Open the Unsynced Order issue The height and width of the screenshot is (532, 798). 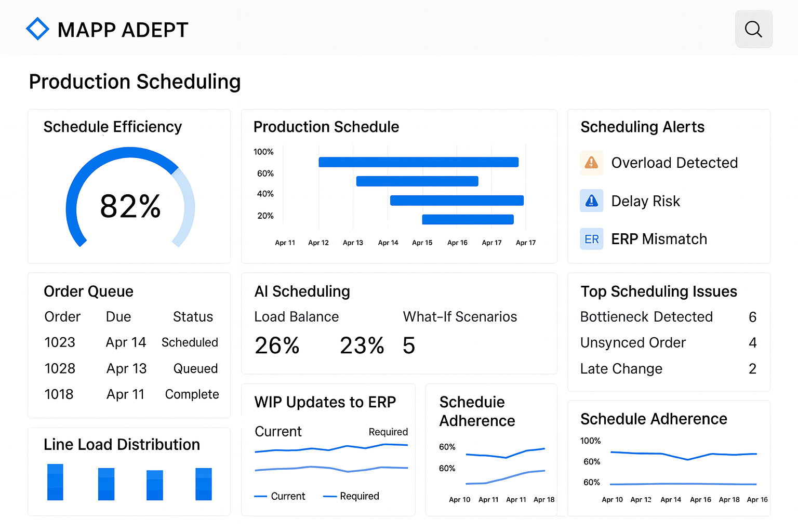[x=633, y=343]
